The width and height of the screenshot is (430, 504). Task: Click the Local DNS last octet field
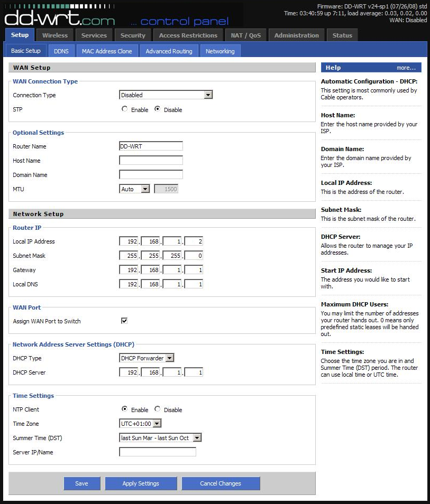pos(194,284)
